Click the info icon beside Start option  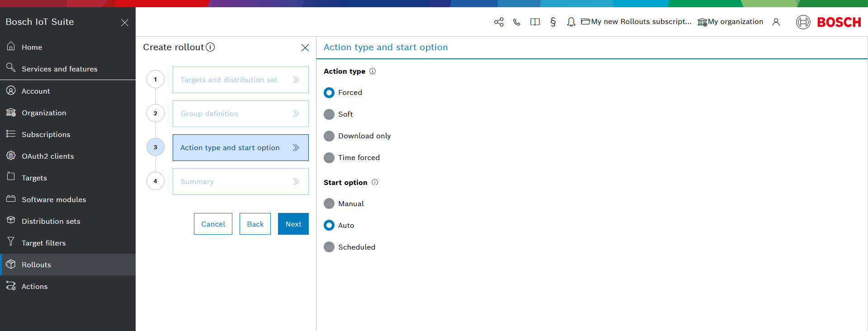click(x=374, y=182)
